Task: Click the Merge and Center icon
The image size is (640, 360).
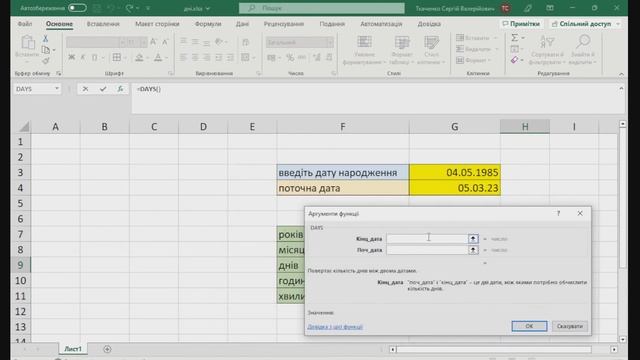Action: (245, 58)
